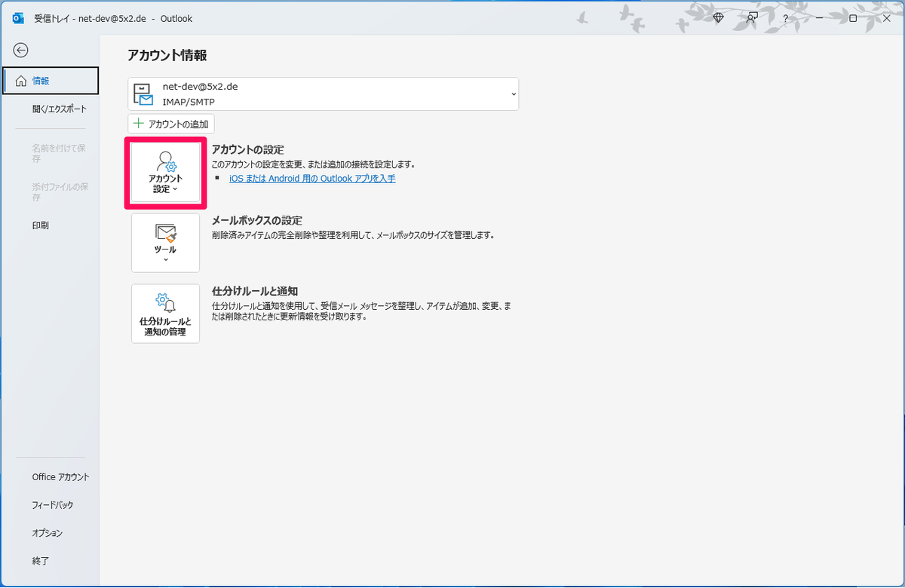Click the アカウントの設定 heading text
The width and height of the screenshot is (905, 588).
click(248, 150)
